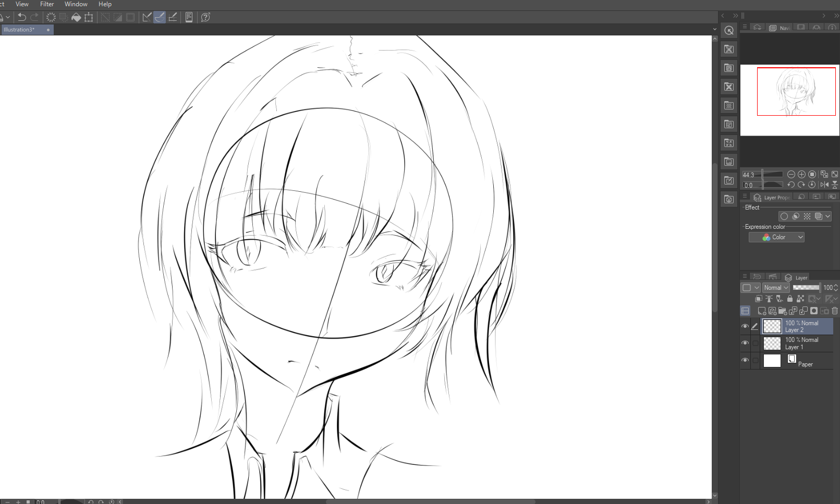The width and height of the screenshot is (840, 504).
Task: Click the Navigator canvas preview thumbnail
Action: pos(790,100)
